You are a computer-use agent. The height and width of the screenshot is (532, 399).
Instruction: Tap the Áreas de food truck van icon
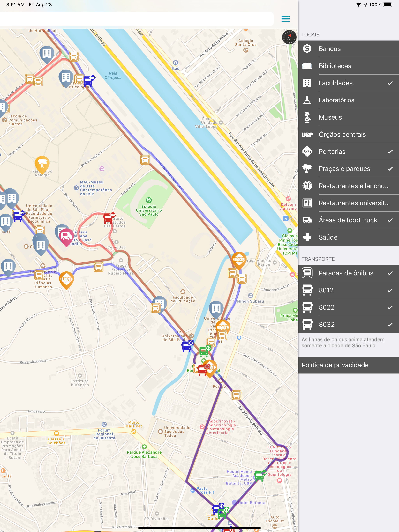[x=307, y=220]
